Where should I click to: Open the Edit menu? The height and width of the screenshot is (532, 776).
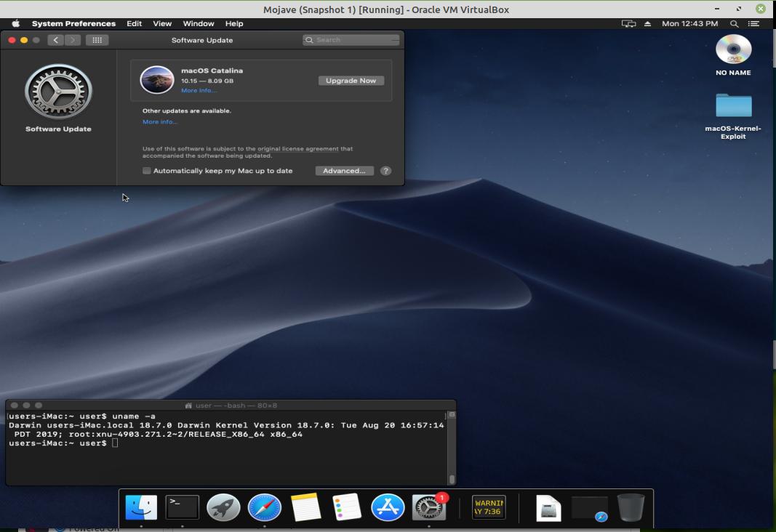(x=134, y=23)
